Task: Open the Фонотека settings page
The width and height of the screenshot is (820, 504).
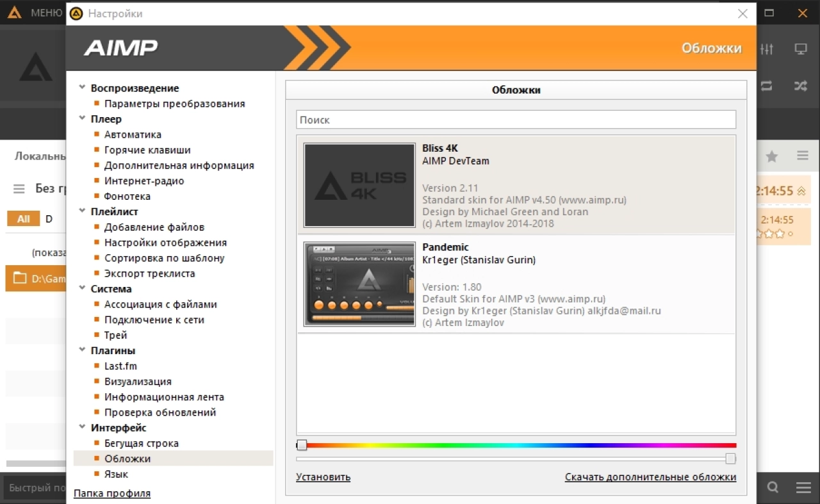Action: coord(127,197)
